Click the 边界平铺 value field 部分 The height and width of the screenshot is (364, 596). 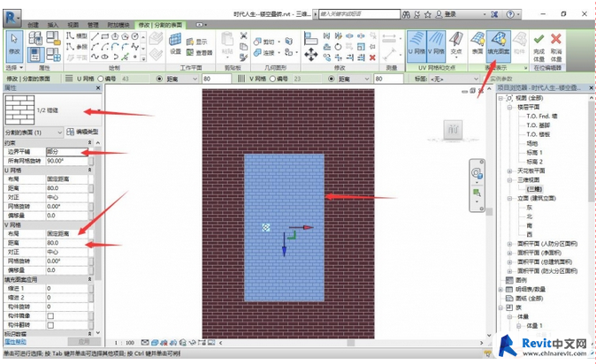(67, 152)
